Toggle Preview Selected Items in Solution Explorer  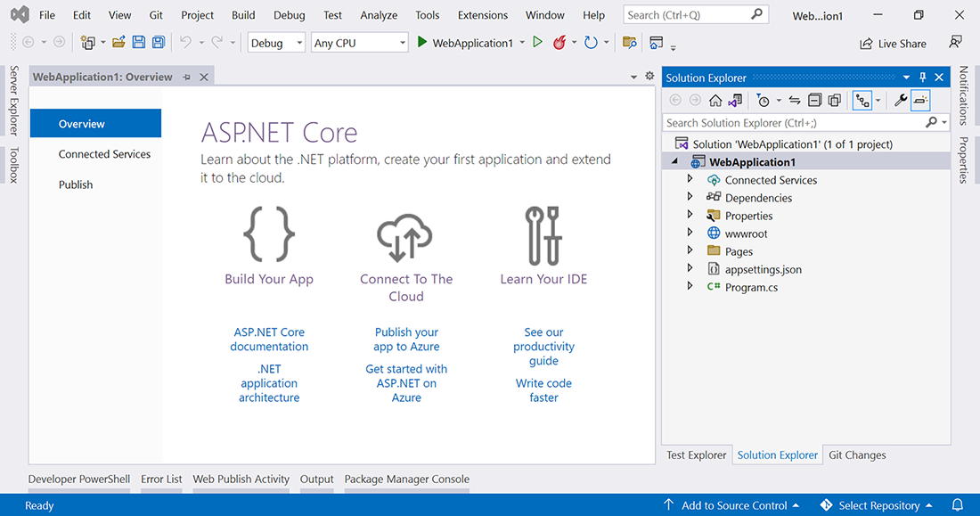click(920, 100)
